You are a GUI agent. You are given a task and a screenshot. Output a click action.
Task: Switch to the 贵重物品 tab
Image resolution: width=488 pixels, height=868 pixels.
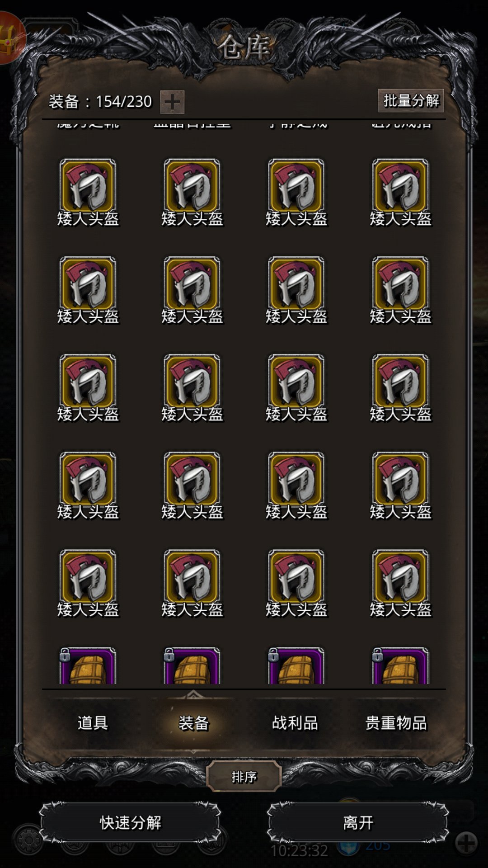396,723
